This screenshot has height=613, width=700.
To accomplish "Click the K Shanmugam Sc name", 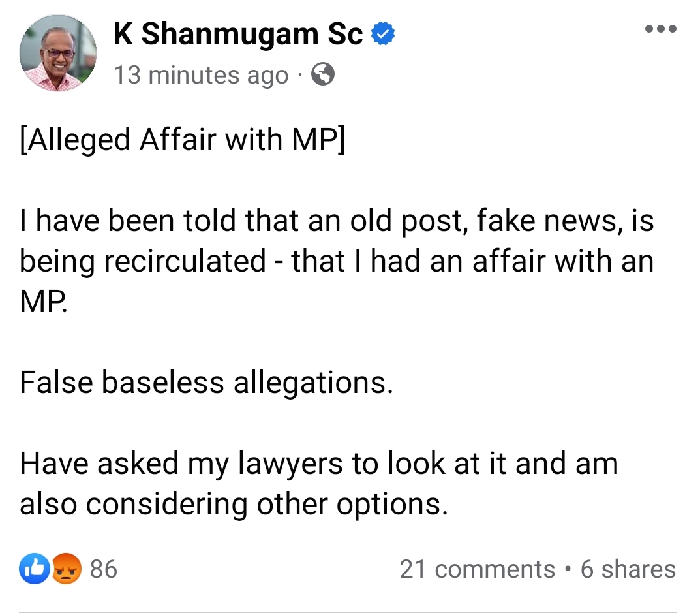I will point(238,34).
